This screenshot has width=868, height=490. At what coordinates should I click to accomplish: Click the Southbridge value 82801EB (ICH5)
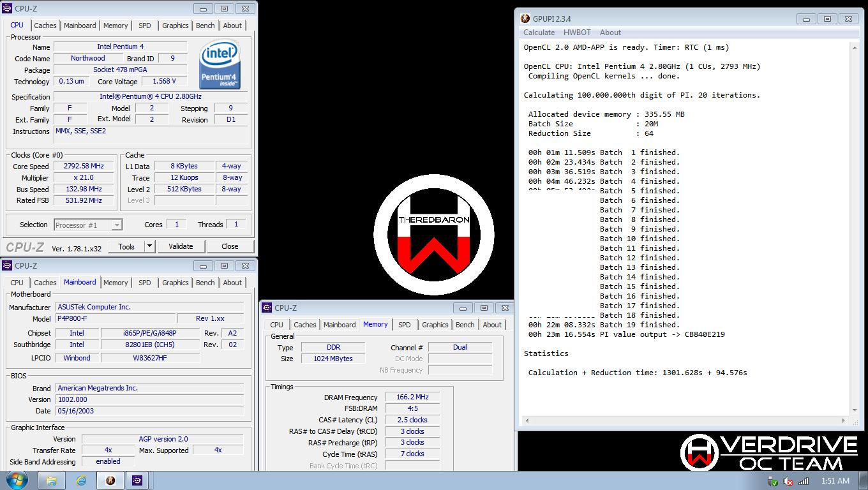(150, 345)
